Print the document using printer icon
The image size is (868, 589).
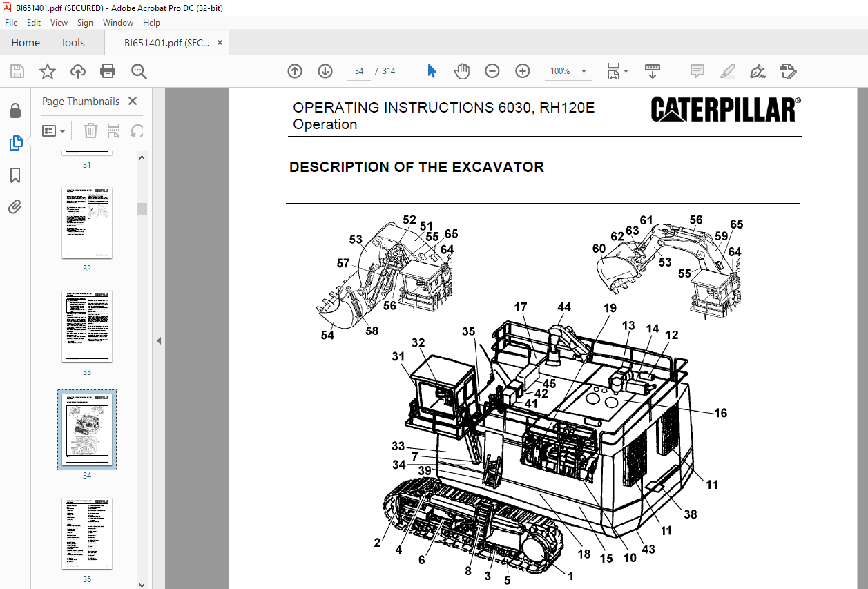coord(108,71)
